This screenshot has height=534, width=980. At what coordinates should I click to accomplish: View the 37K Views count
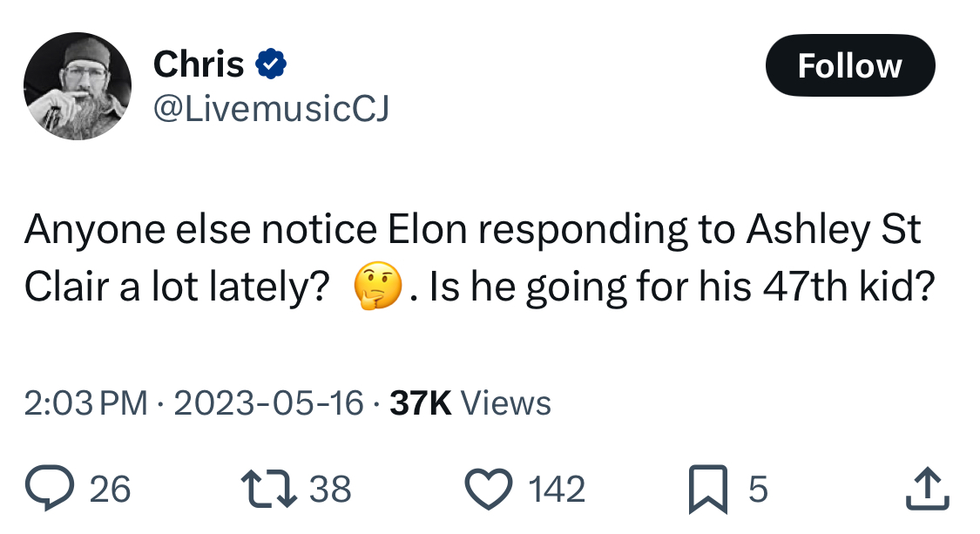470,402
